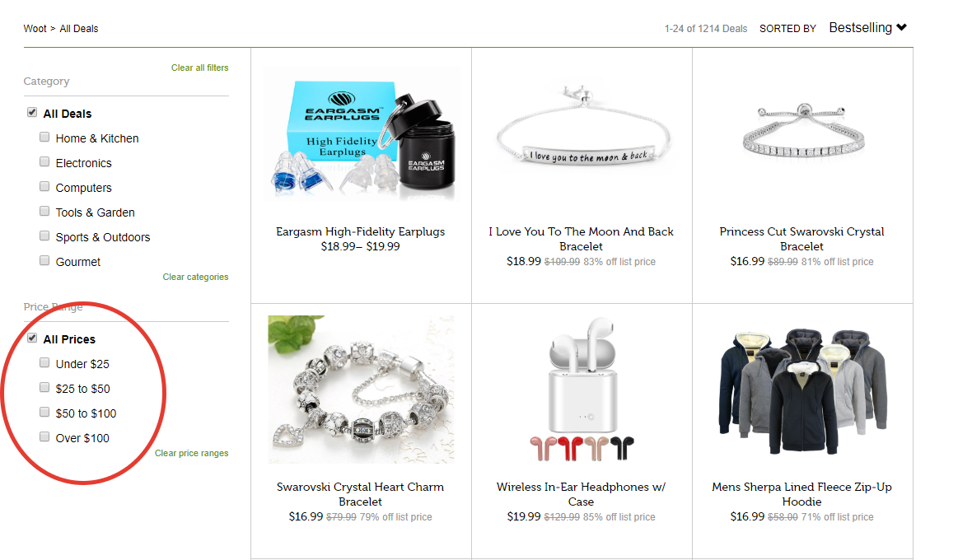
Task: Click the Bestselling dropdown chevron arrow
Action: click(x=902, y=27)
